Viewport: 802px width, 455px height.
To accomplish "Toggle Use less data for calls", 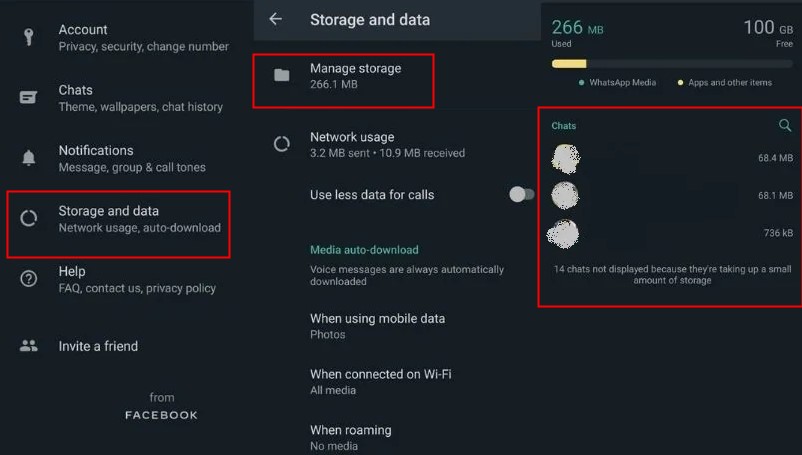I will (x=521, y=194).
